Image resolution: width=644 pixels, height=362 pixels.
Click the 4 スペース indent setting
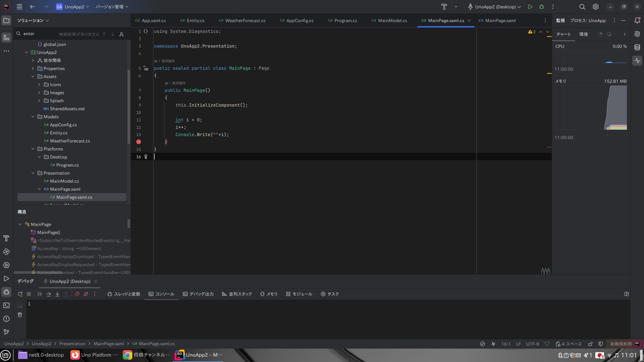pos(569,344)
